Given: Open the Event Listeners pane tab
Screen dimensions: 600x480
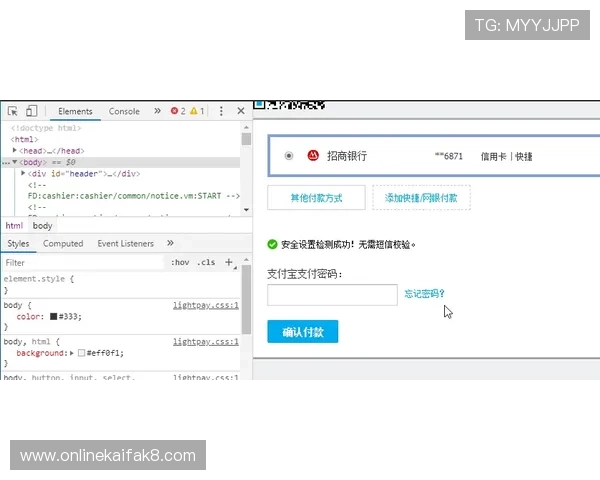Looking at the screenshot, I should click(126, 243).
